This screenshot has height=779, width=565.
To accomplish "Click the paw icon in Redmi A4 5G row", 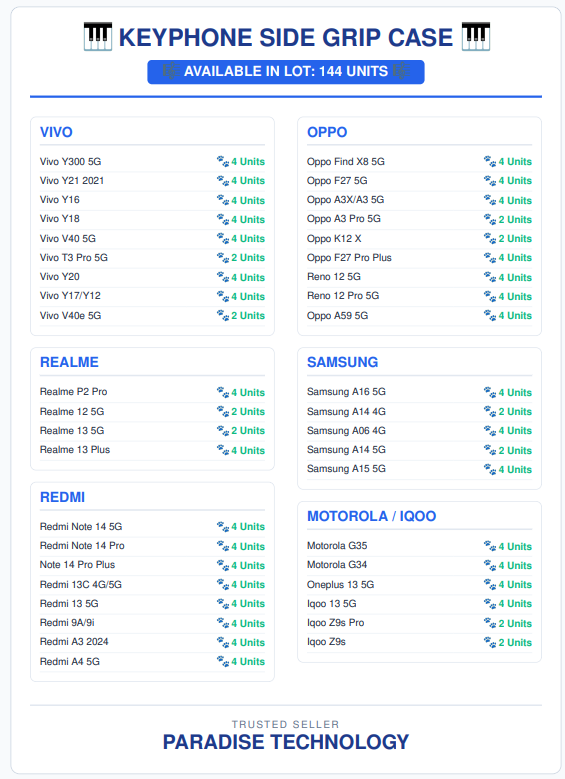I will 223,662.
